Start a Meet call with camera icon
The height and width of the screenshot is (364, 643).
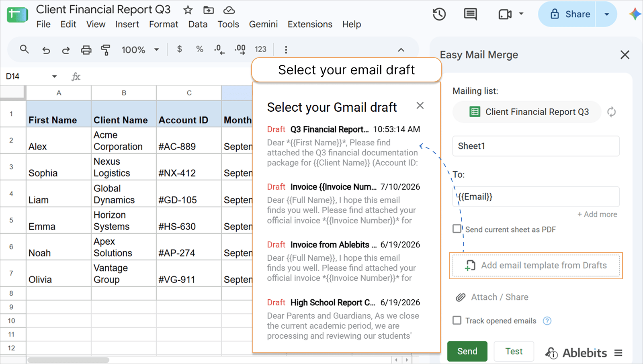point(505,14)
